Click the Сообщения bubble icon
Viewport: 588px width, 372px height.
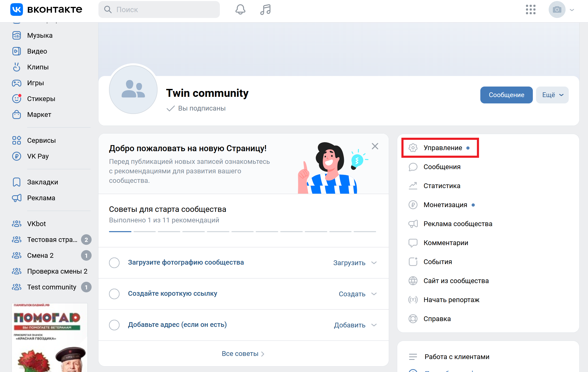[x=413, y=167]
